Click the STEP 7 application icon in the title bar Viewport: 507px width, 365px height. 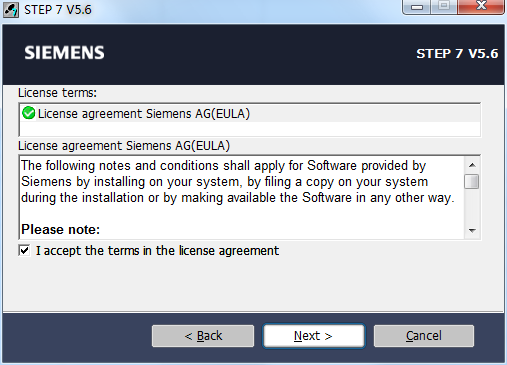[11, 10]
